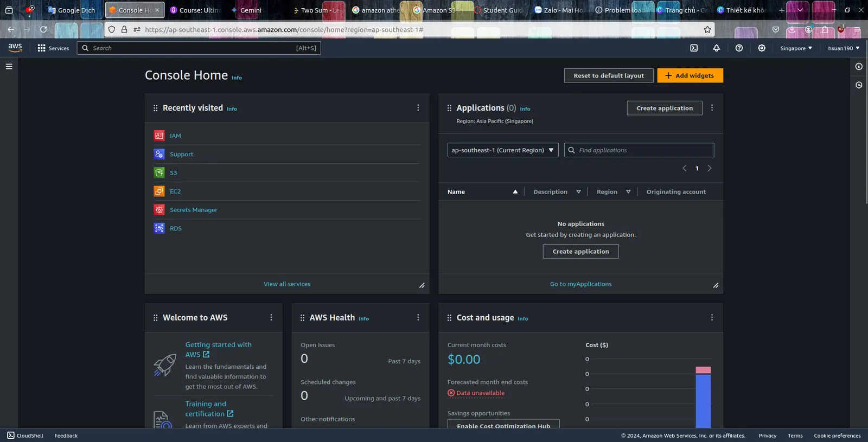Close the Console Home browser tab

pos(157,10)
